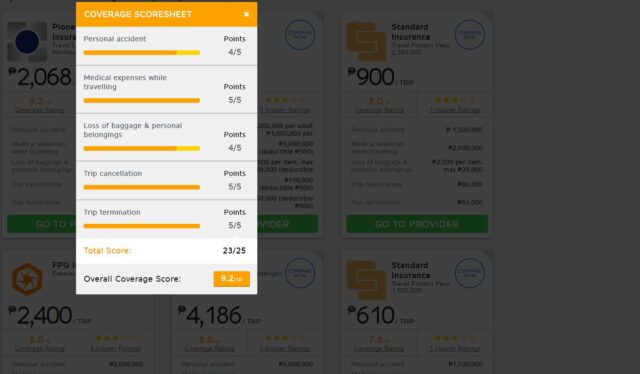
Task: Click the Standard Insurance logo at 900 plan
Action: (x=366, y=42)
